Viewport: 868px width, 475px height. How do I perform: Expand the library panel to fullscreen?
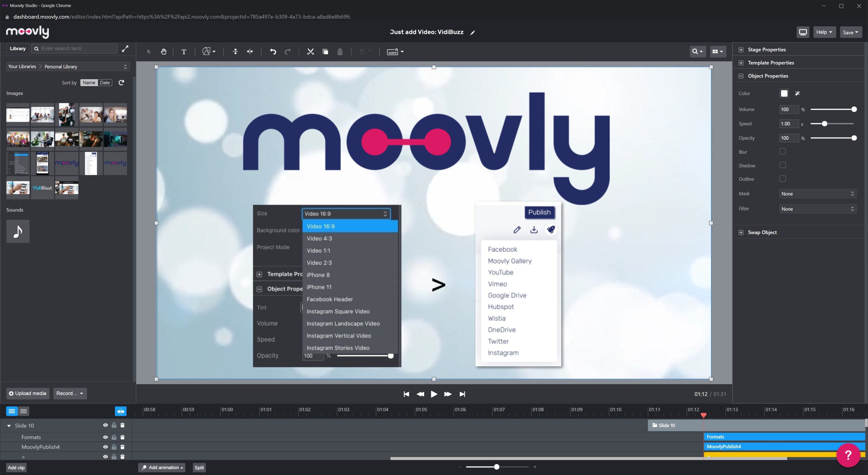click(125, 49)
